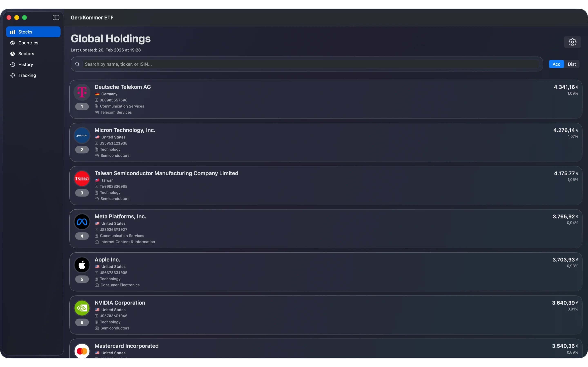The width and height of the screenshot is (588, 367).
Task: Open settings via the gear icon
Action: click(x=572, y=42)
